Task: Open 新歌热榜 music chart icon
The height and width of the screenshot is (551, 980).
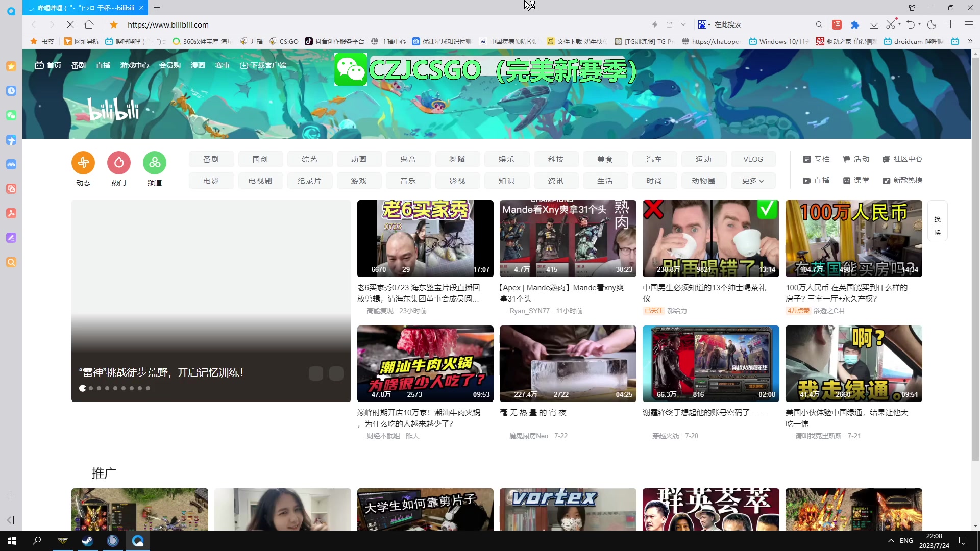Action: (886, 180)
